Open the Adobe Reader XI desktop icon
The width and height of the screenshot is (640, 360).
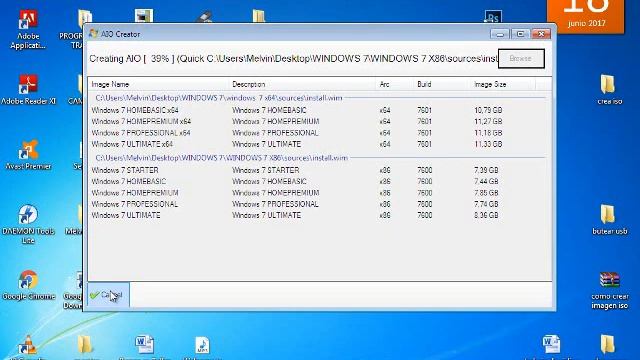tap(28, 89)
